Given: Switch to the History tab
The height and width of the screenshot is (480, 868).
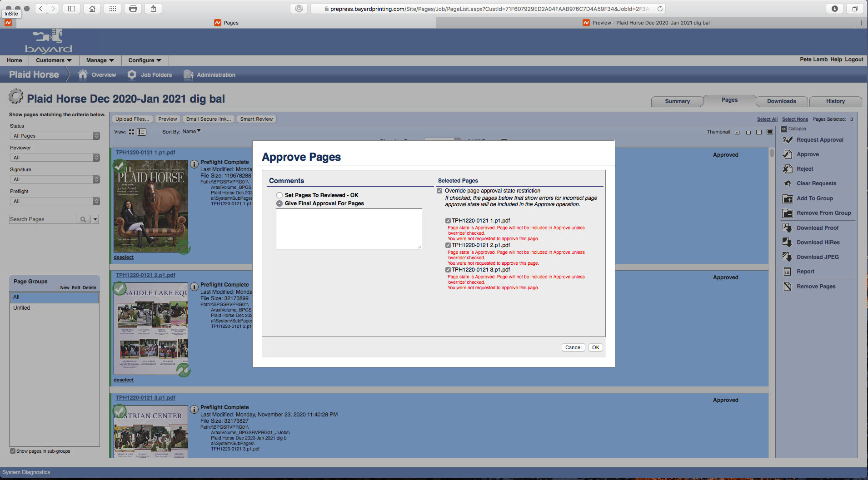Looking at the screenshot, I should tap(835, 101).
